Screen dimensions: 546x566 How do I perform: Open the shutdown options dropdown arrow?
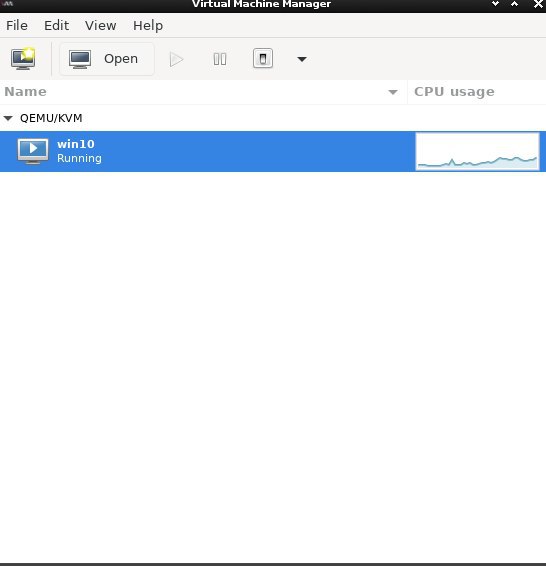[302, 59]
